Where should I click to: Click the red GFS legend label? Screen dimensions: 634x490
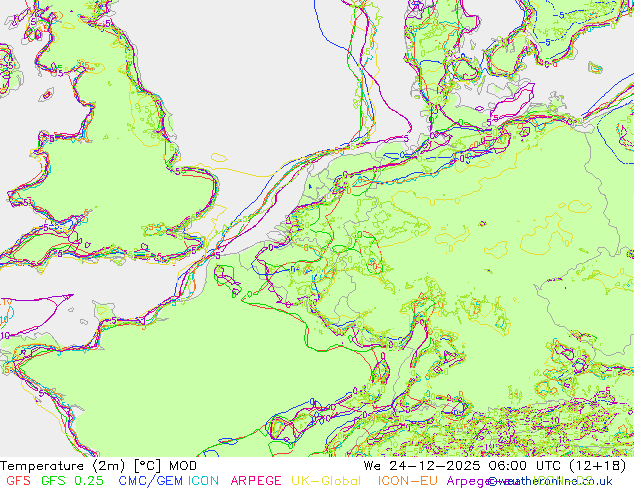pyautogui.click(x=19, y=481)
